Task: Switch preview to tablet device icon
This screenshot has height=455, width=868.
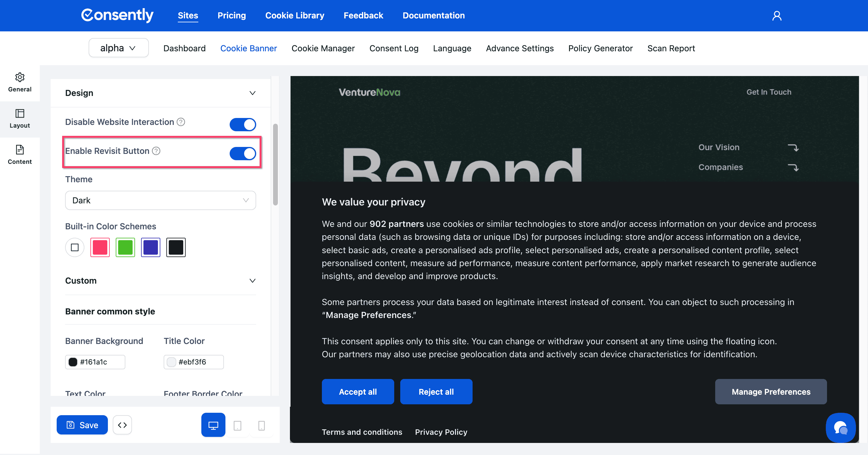Action: click(237, 425)
